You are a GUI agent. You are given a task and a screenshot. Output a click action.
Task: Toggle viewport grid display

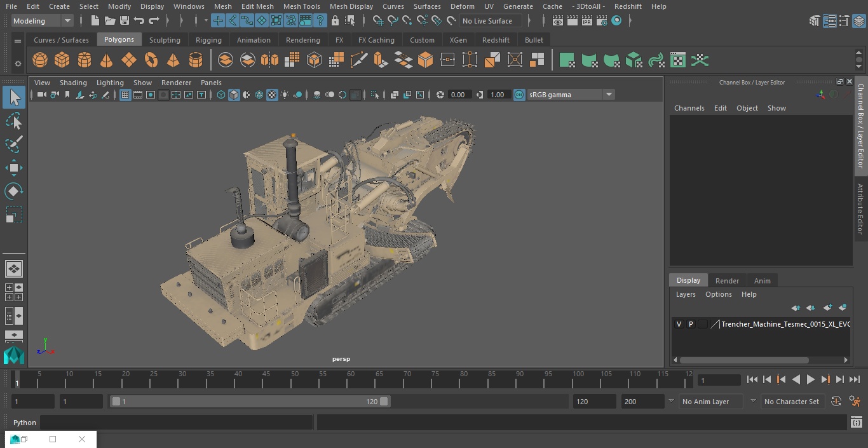(x=125, y=95)
